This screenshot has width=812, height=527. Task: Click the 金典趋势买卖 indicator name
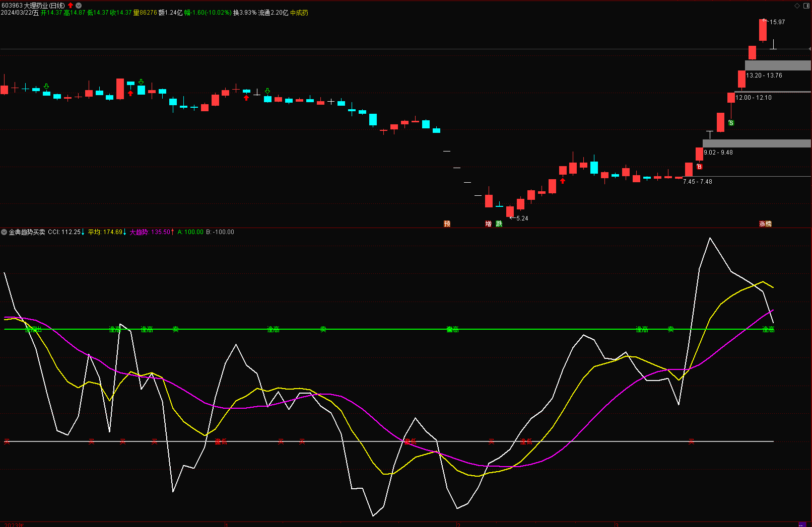tap(27, 232)
